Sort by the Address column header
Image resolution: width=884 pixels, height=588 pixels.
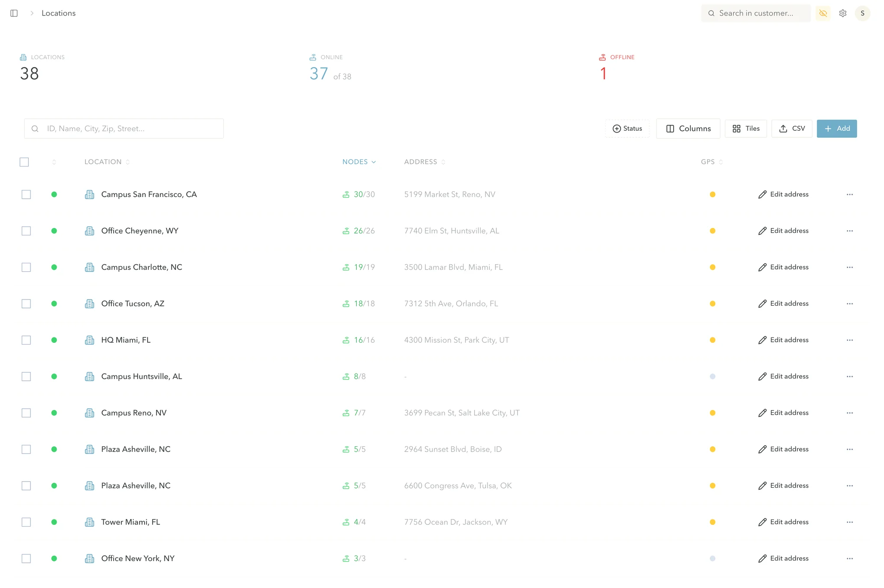(x=424, y=162)
